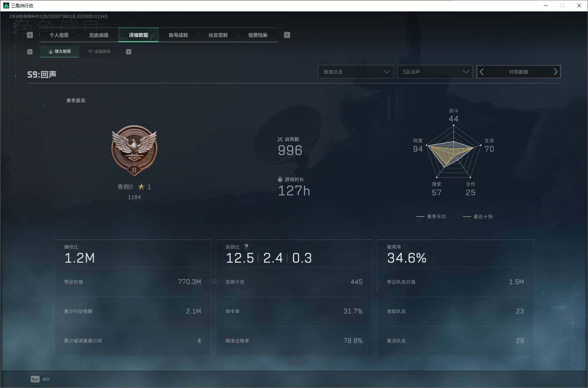Click the 996 match count value
Image resolution: width=588 pixels, height=388 pixels.
tap(290, 150)
